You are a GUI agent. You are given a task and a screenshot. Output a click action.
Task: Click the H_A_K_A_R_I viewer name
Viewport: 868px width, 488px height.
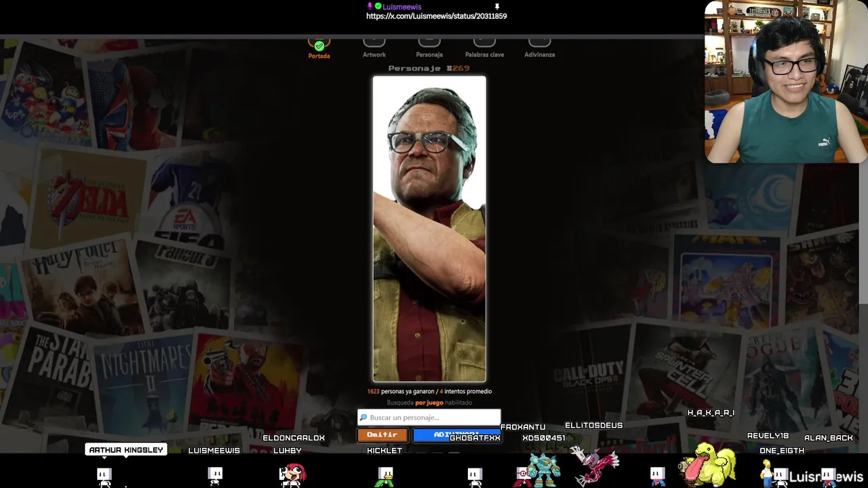point(711,412)
